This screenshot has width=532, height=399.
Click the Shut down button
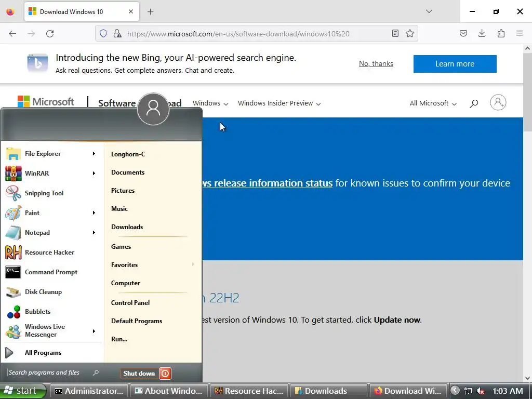pyautogui.click(x=139, y=374)
